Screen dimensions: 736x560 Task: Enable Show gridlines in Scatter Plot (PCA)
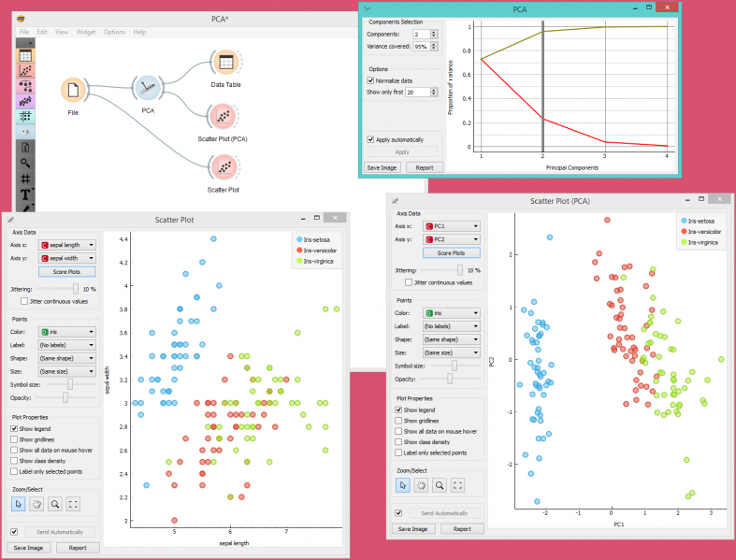click(x=398, y=421)
